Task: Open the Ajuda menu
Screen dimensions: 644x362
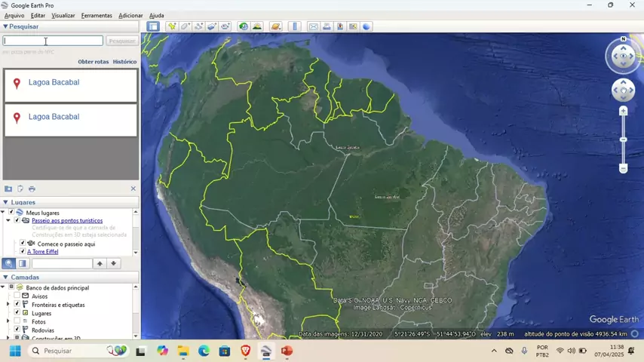Action: [x=157, y=15]
